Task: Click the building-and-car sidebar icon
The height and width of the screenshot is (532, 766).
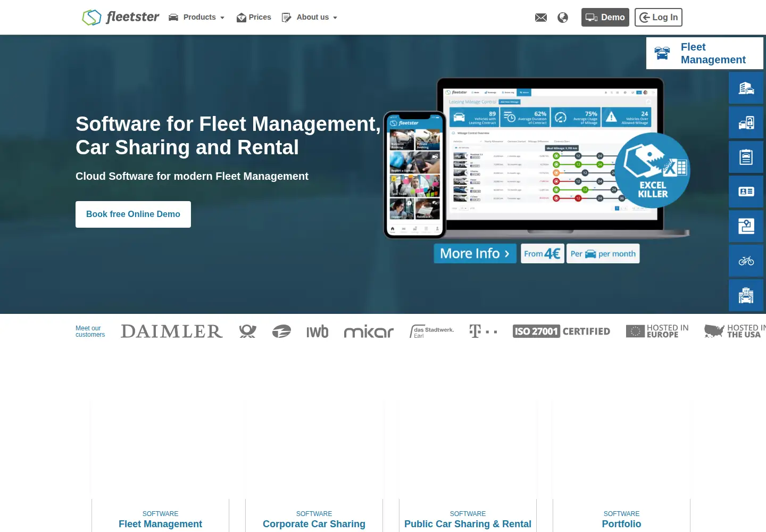Action: pyautogui.click(x=746, y=88)
